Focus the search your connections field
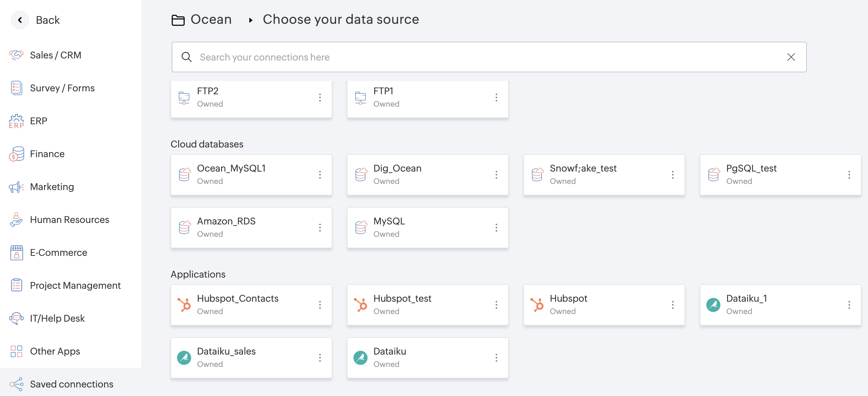This screenshot has width=868, height=396. (472, 57)
